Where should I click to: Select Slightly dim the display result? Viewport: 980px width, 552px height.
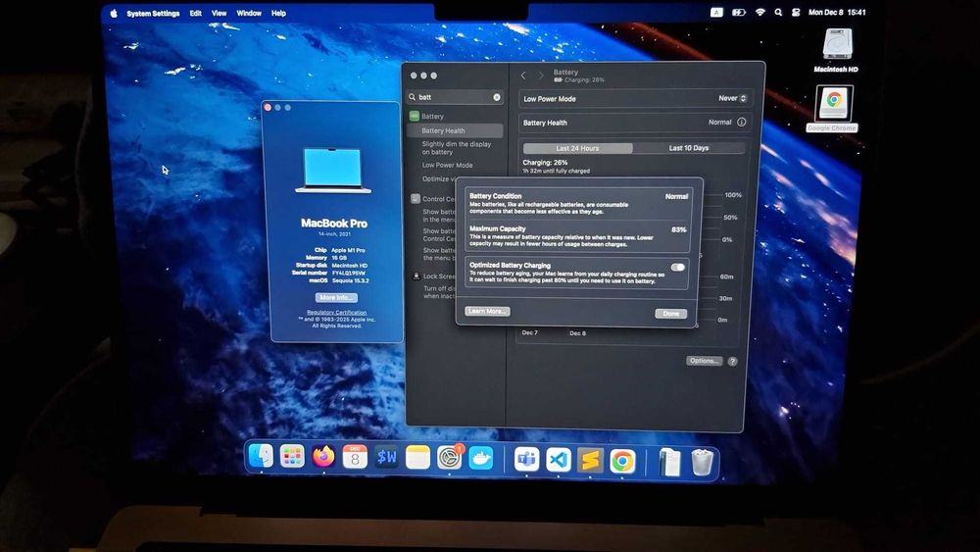coord(457,148)
